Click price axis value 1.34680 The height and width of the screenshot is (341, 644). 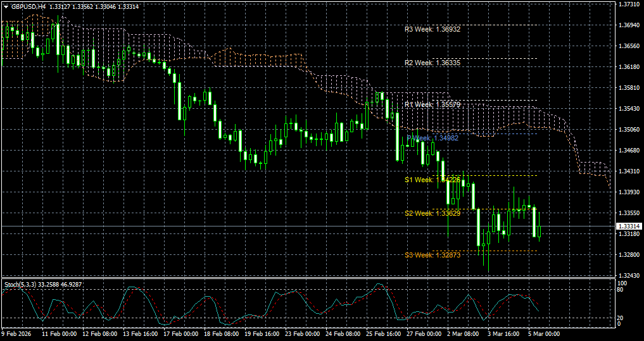628,151
